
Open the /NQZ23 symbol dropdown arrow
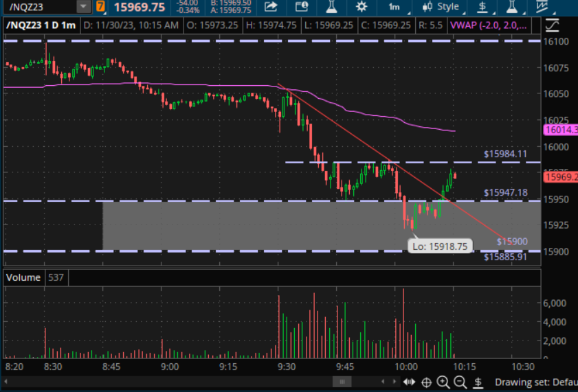tap(83, 7)
